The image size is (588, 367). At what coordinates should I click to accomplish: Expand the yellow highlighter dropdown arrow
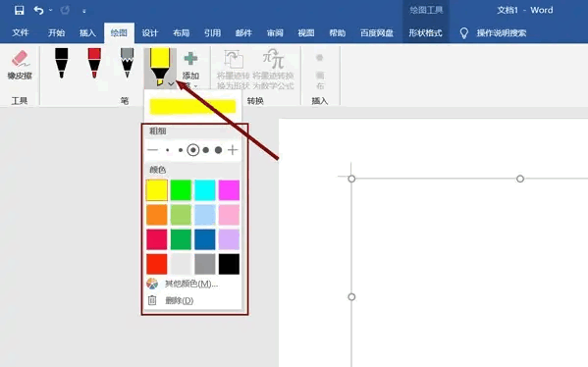(171, 84)
